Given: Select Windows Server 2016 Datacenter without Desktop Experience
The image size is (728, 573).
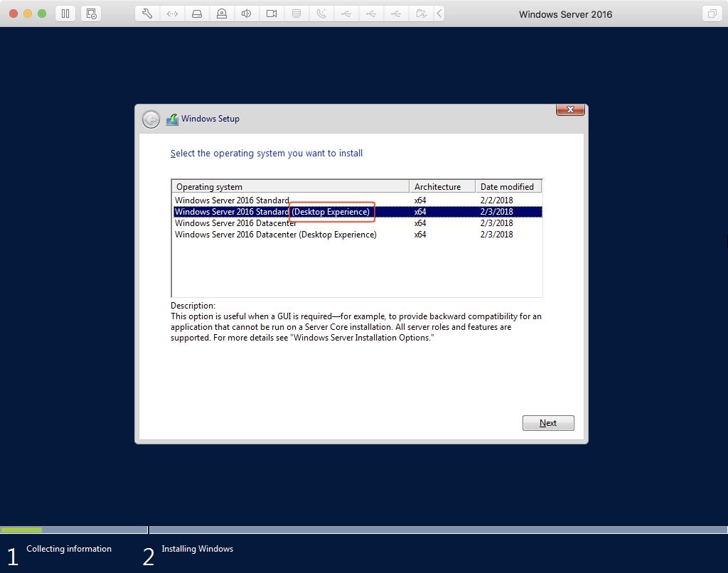Looking at the screenshot, I should click(x=235, y=223).
